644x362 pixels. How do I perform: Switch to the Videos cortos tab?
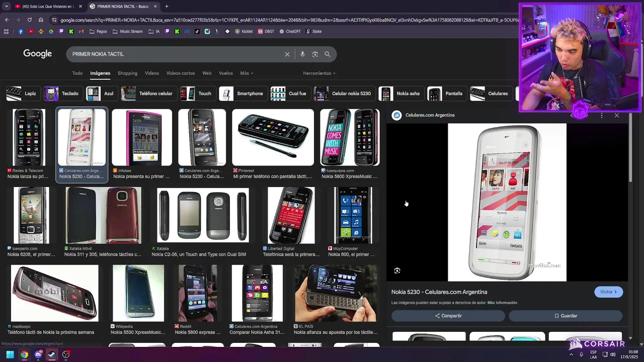[x=181, y=73]
